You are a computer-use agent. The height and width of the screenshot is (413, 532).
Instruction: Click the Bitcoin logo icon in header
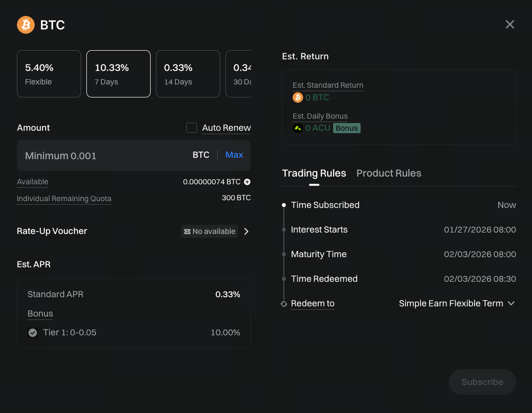(26, 25)
